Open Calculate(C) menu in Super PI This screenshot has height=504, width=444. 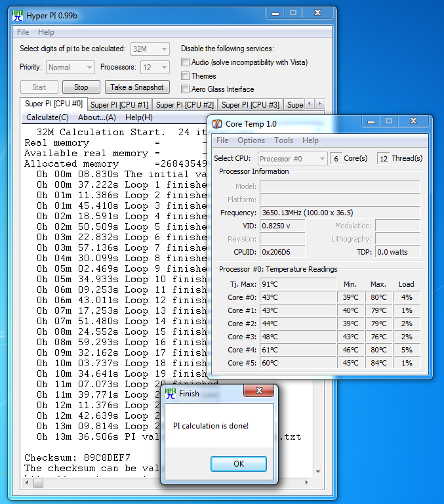[48, 117]
